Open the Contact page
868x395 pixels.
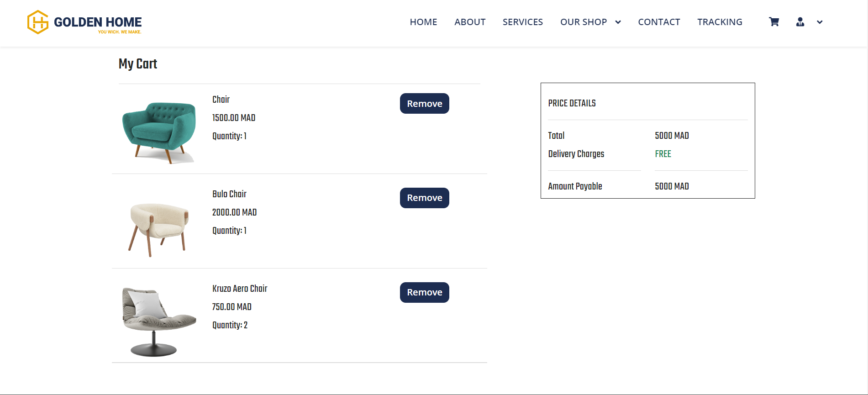[x=659, y=22]
